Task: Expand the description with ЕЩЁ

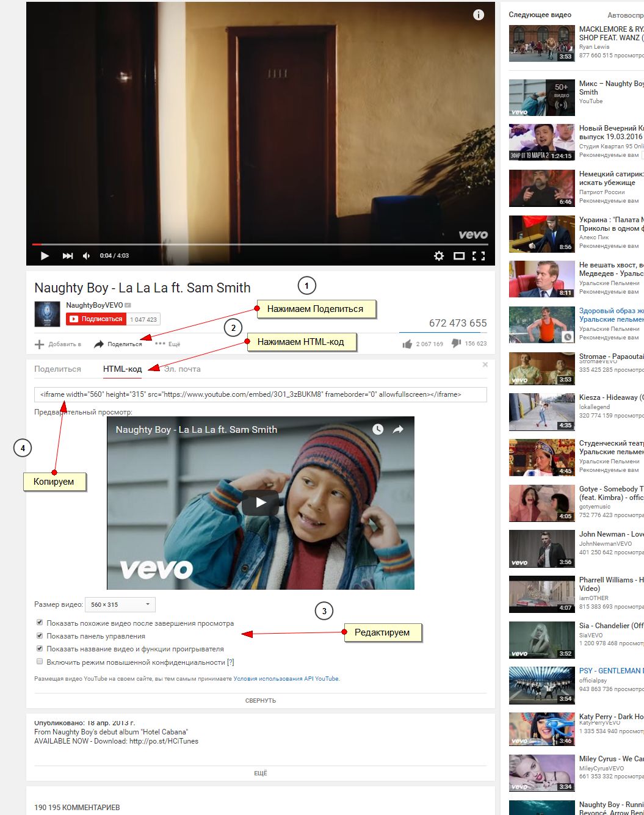Action: (261, 773)
